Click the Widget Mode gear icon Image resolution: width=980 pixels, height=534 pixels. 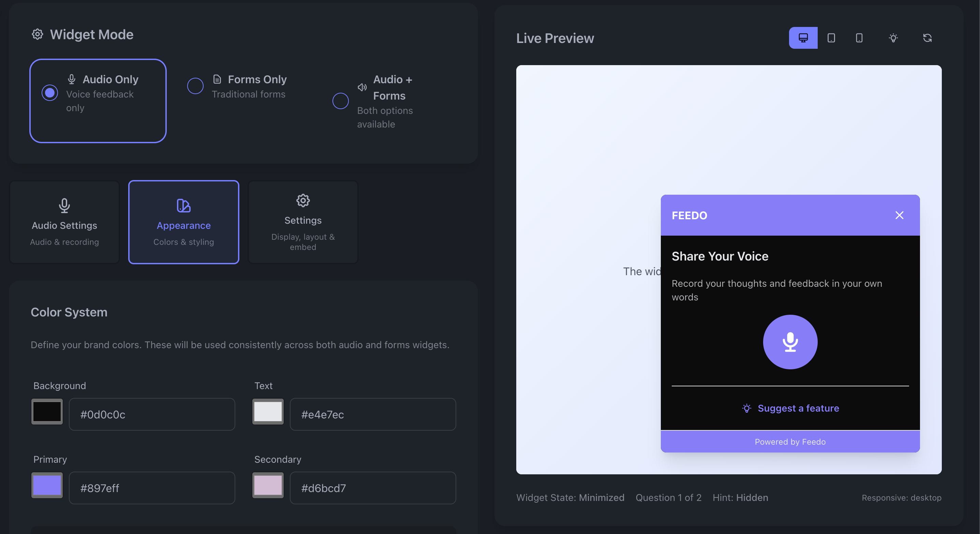pos(37,34)
